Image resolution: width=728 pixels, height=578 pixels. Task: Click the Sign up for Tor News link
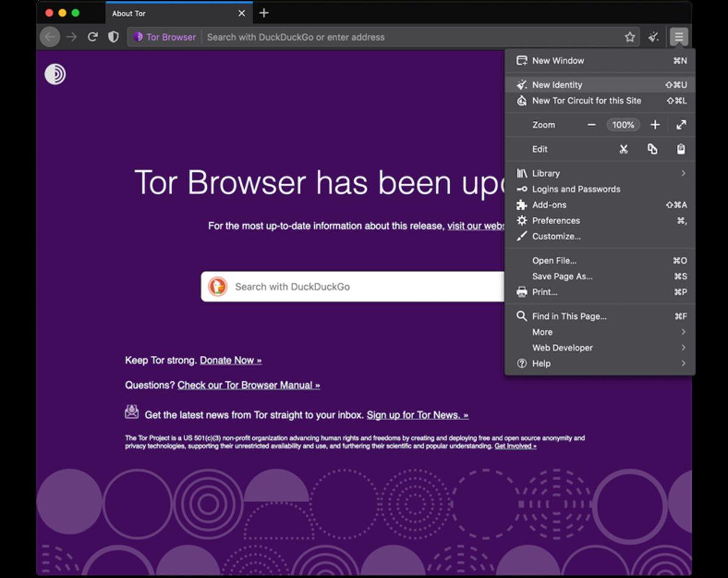click(416, 415)
